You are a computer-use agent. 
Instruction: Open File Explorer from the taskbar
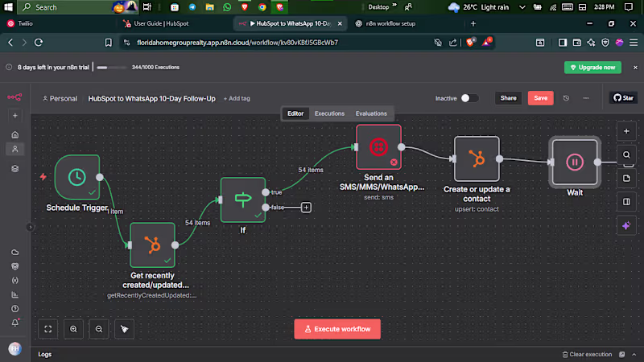coord(209,7)
